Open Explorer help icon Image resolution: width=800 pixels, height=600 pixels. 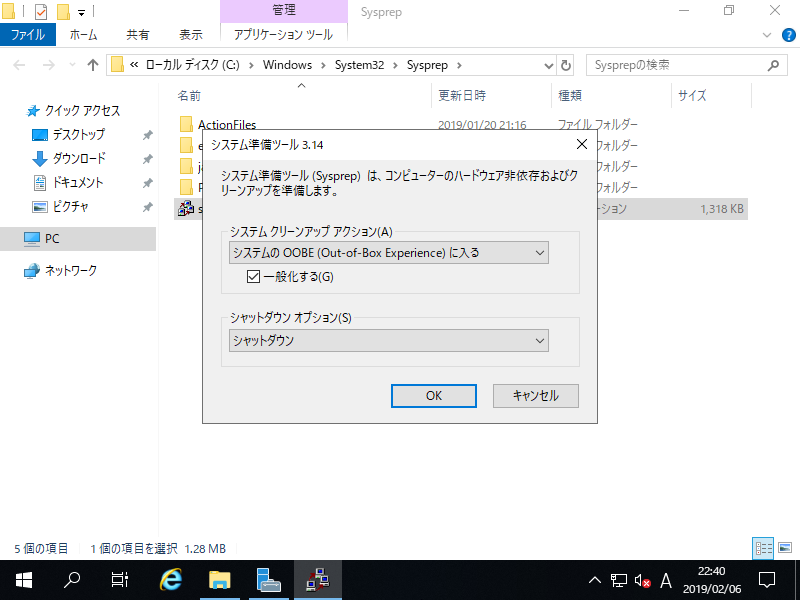[788, 35]
